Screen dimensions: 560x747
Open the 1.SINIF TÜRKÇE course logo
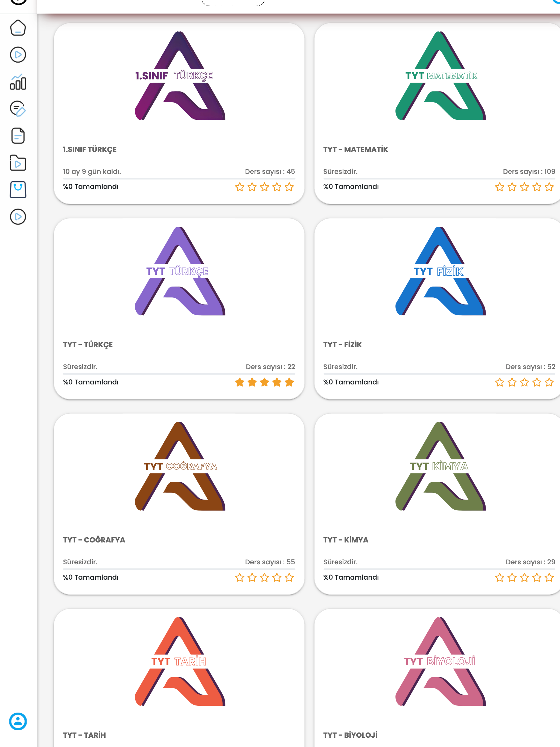[x=180, y=76]
